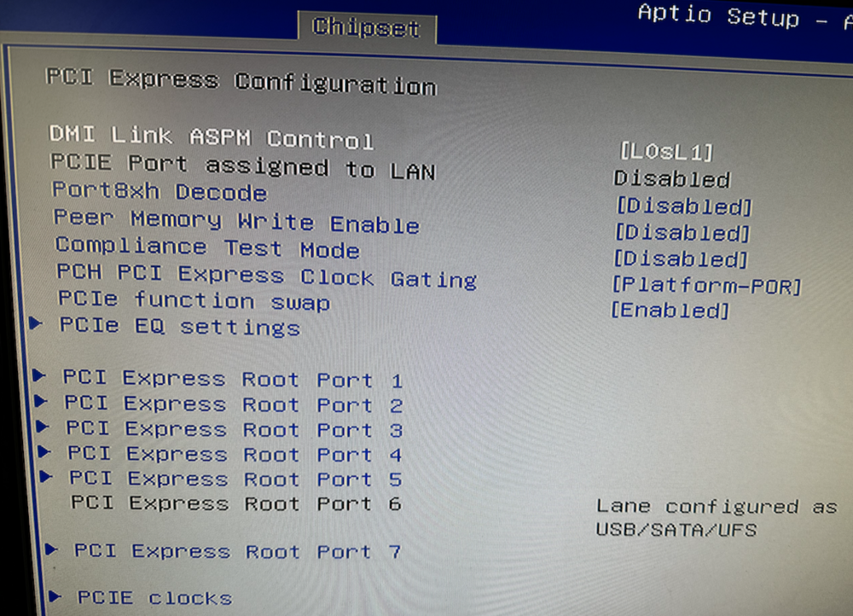Open the [Platform-POR] value option
This screenshot has height=616, width=853.
tap(706, 285)
